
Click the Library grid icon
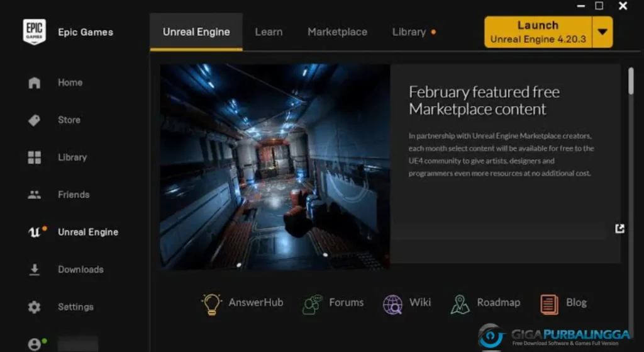point(35,157)
